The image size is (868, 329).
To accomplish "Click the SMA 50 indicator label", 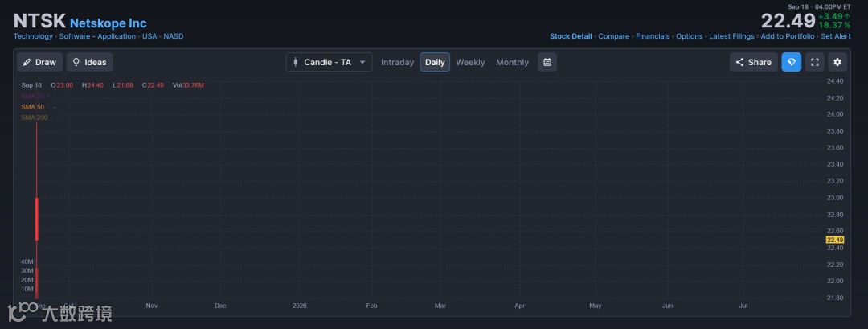I will click(33, 107).
